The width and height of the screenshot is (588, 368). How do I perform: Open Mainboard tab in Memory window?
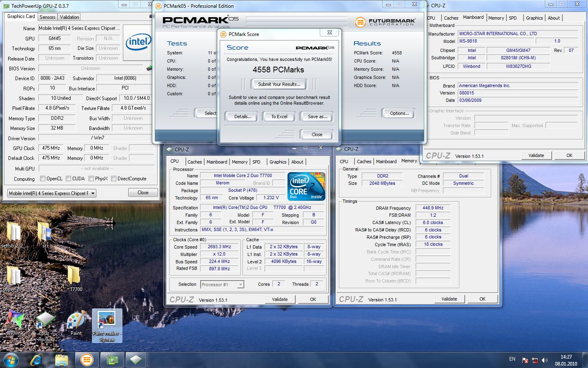386,162
